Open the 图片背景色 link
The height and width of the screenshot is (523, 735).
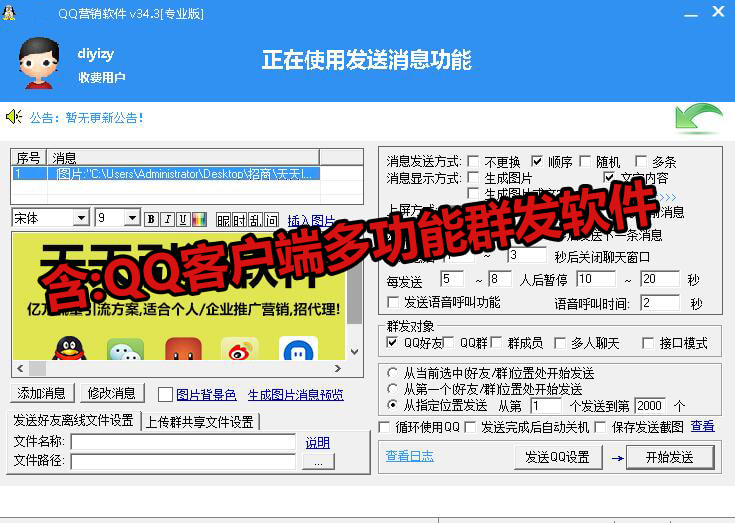pyautogui.click(x=206, y=395)
